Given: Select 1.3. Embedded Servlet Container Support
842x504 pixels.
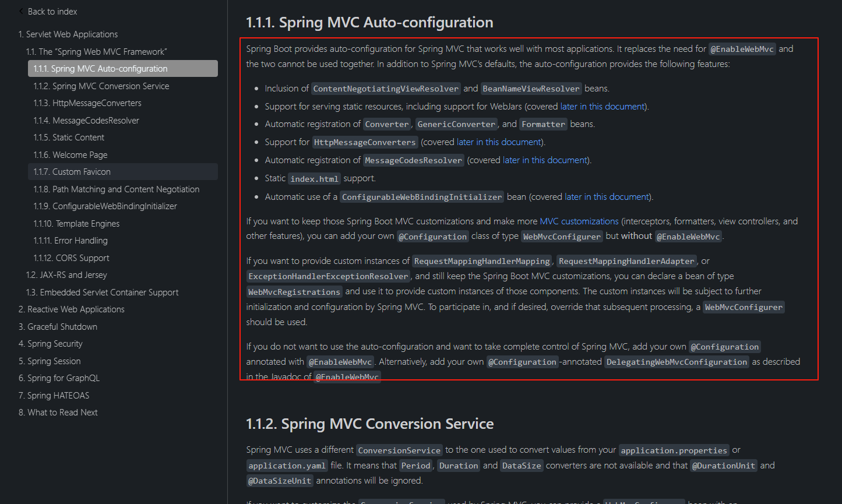Looking at the screenshot, I should click(102, 292).
